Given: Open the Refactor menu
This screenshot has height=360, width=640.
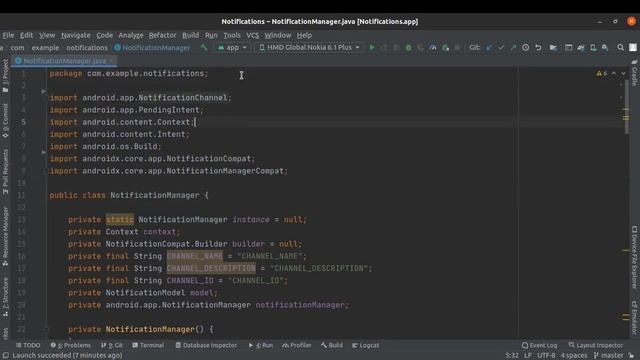Looking at the screenshot, I should click(x=162, y=35).
